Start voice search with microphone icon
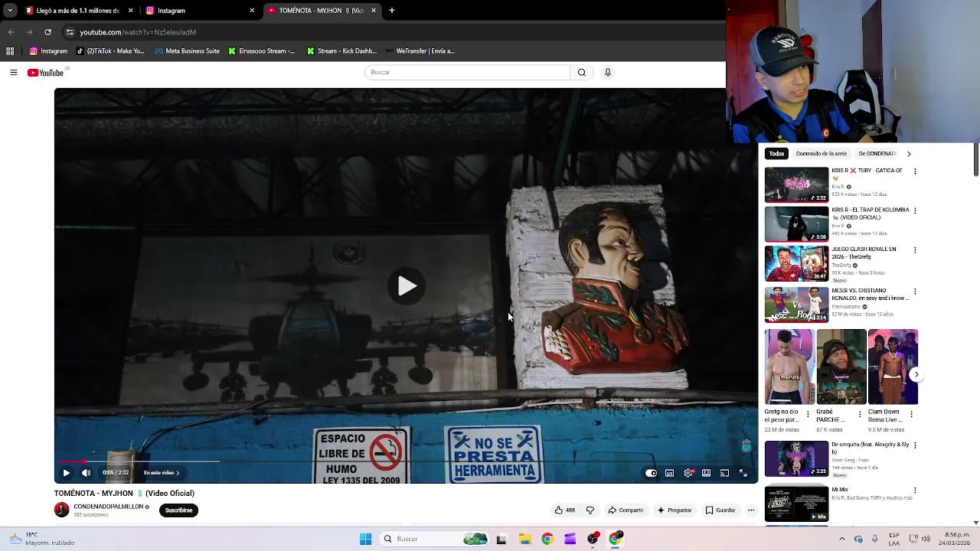This screenshot has height=551, width=980. [x=608, y=72]
